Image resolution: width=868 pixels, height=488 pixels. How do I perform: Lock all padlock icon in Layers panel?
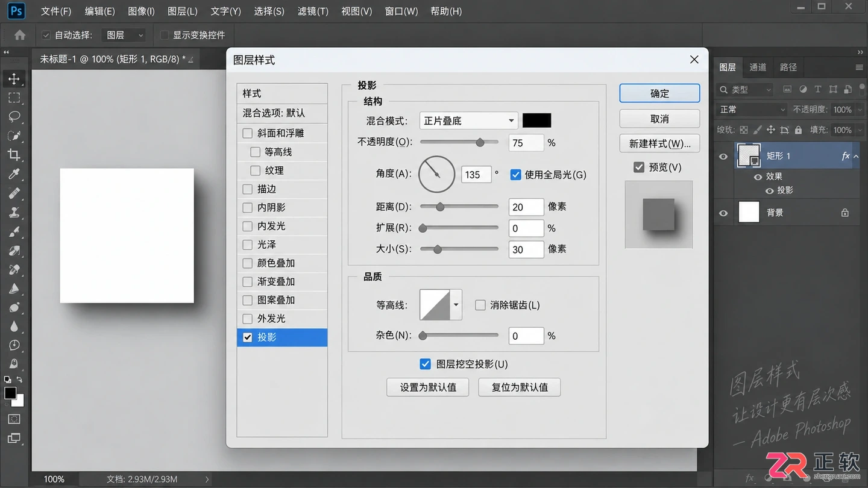click(798, 130)
